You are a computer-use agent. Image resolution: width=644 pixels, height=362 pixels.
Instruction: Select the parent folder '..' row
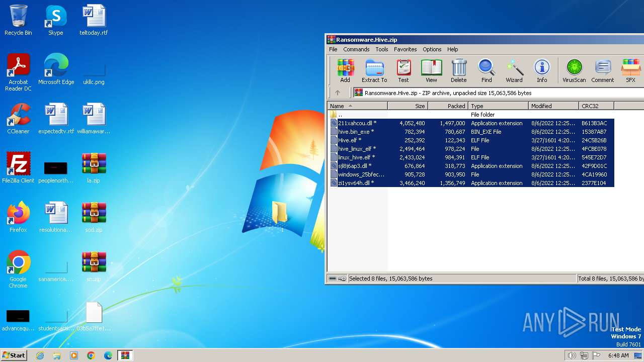[x=472, y=115]
